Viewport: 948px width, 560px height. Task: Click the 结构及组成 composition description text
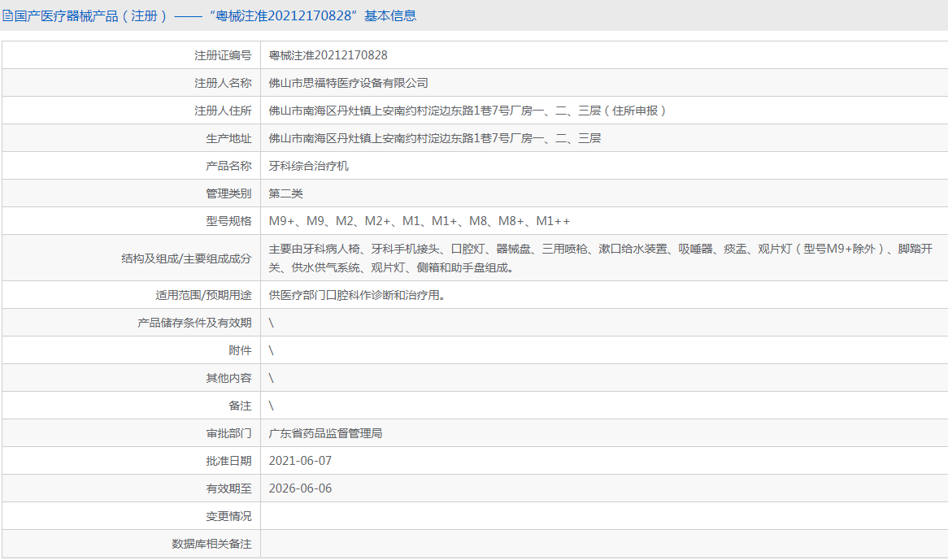tap(602, 258)
